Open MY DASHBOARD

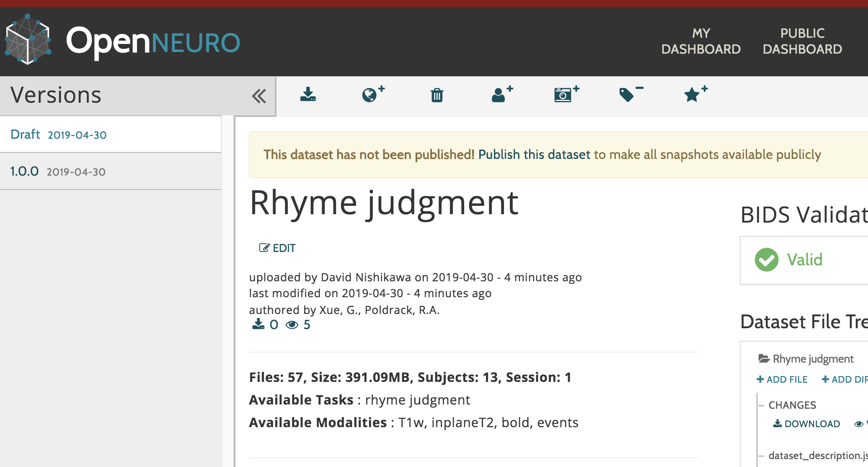pos(701,41)
